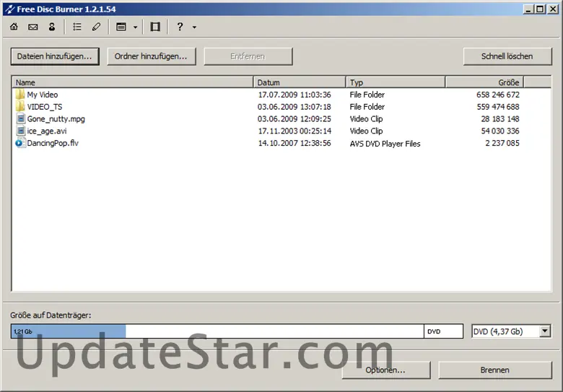
Task: Click Ordner hinzufügen button
Action: (151, 56)
